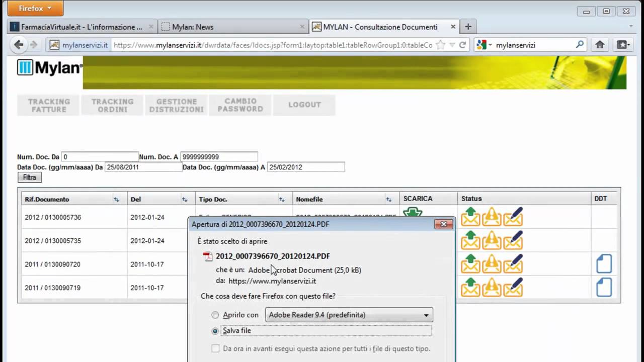Image resolution: width=644 pixels, height=362 pixels.
Task: Click the Filtra button
Action: tap(30, 177)
